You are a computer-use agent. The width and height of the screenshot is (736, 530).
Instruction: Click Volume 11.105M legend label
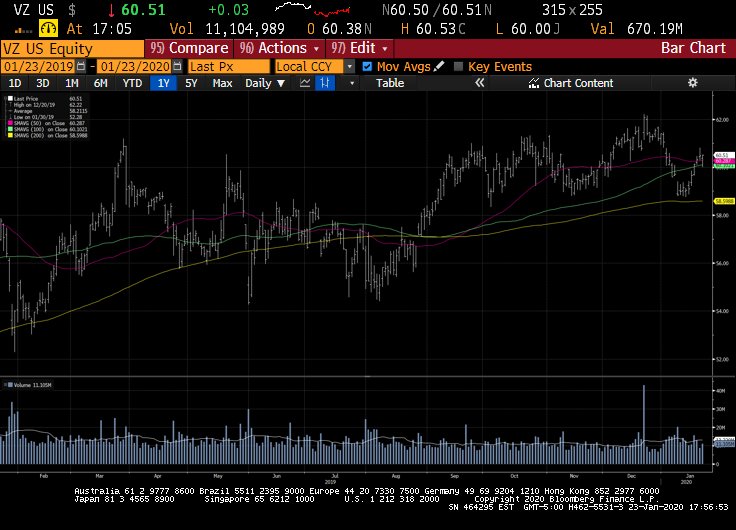(30, 385)
